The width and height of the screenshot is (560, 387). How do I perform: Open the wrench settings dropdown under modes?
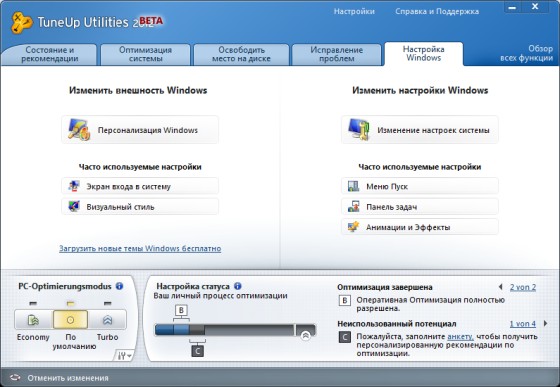click(x=124, y=356)
